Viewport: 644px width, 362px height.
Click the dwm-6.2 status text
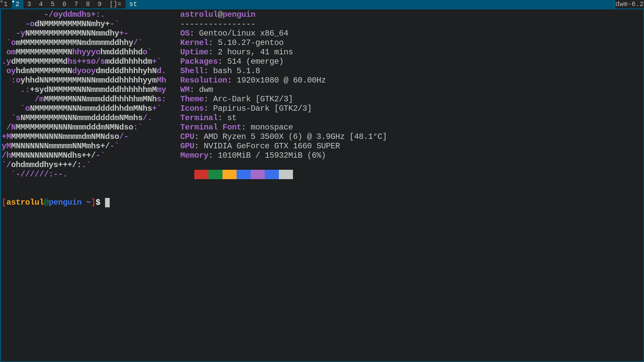(629, 4)
